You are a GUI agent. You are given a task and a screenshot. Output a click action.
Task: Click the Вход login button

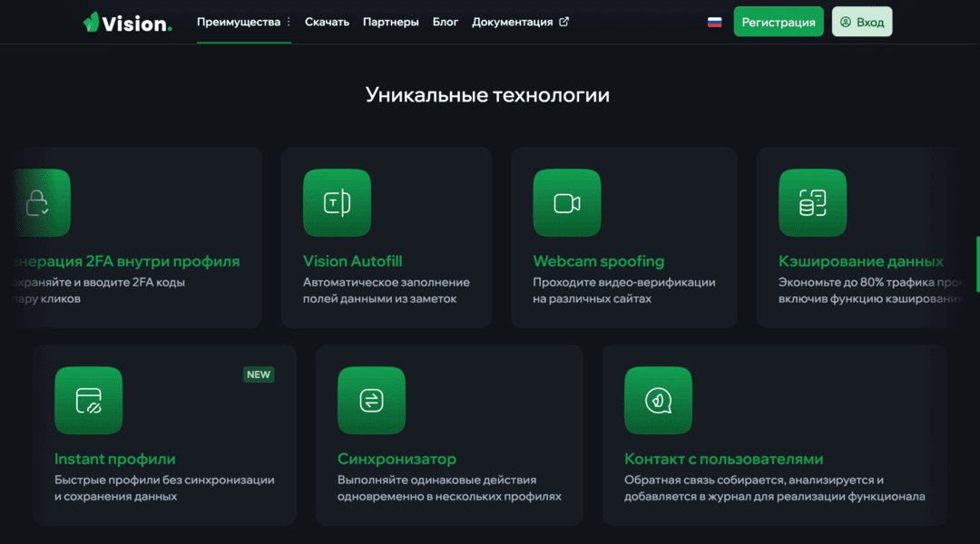click(862, 22)
